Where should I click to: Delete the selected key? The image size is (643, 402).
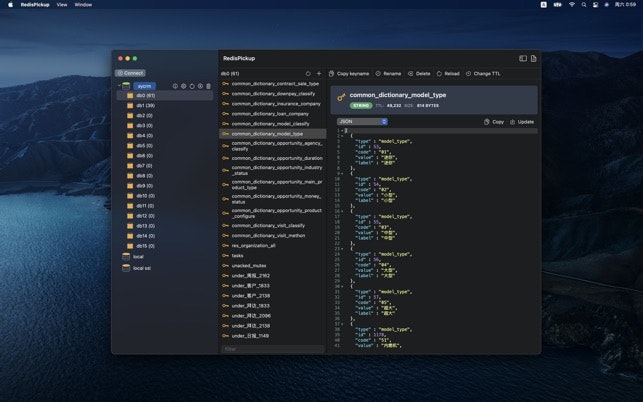tap(419, 73)
